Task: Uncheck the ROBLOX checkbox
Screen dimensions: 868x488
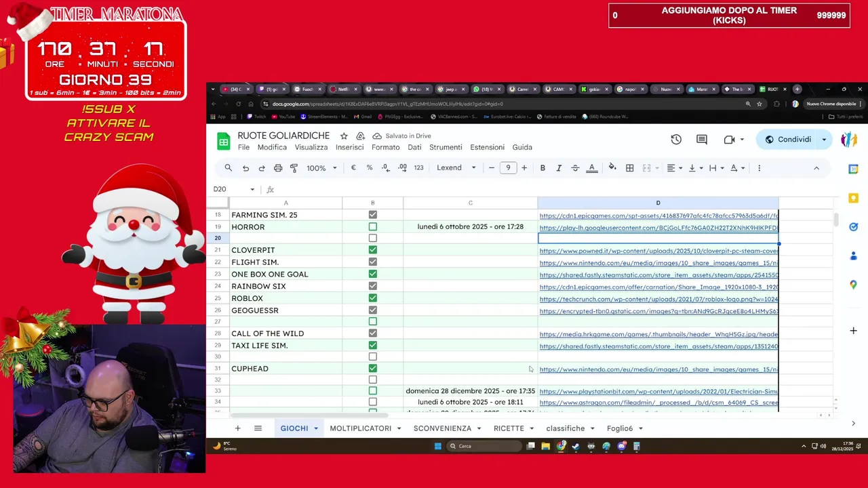Action: pos(372,298)
